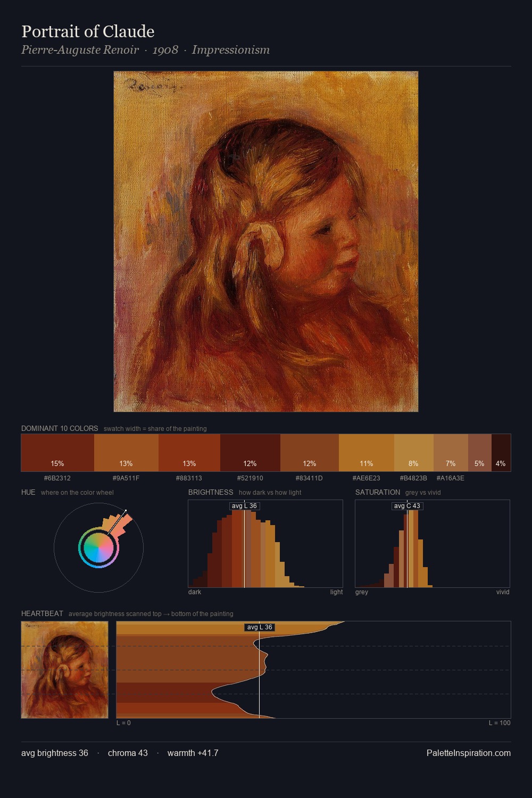The image size is (532, 798).
Task: Click the main Renoir painting image
Action: [266, 242]
